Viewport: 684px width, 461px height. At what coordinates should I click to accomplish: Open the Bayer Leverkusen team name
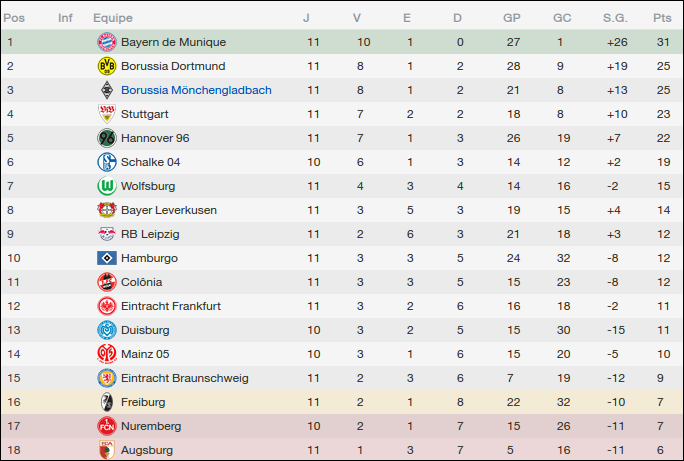[168, 210]
